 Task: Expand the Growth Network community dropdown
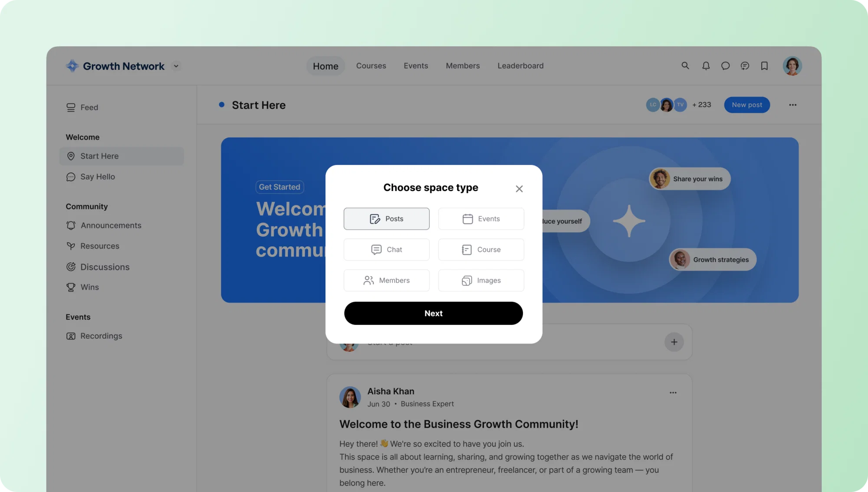click(x=176, y=66)
